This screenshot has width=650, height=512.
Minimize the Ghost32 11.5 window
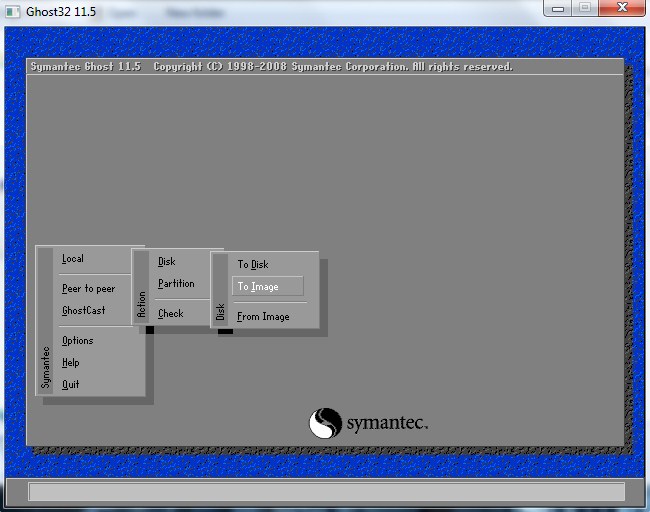pos(558,8)
